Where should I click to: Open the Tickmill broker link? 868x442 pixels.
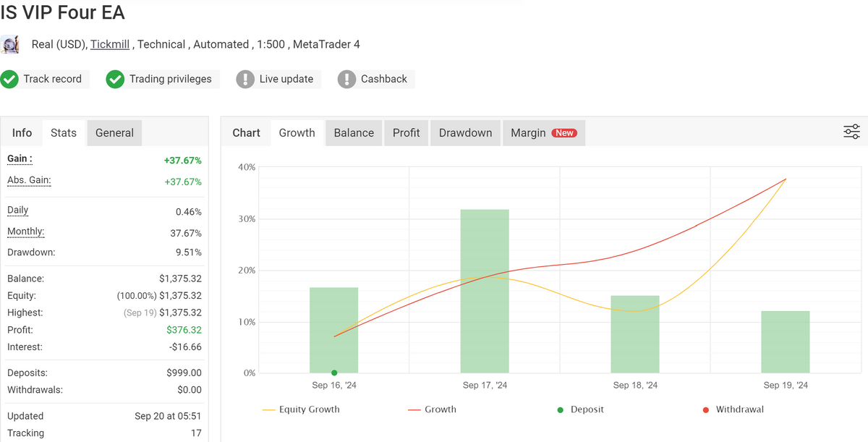[110, 44]
